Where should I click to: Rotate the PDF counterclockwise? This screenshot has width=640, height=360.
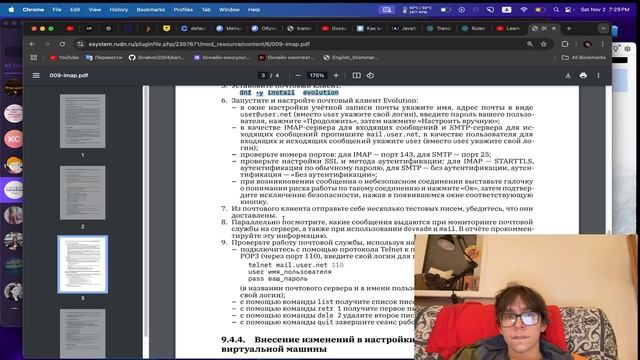[x=370, y=76]
